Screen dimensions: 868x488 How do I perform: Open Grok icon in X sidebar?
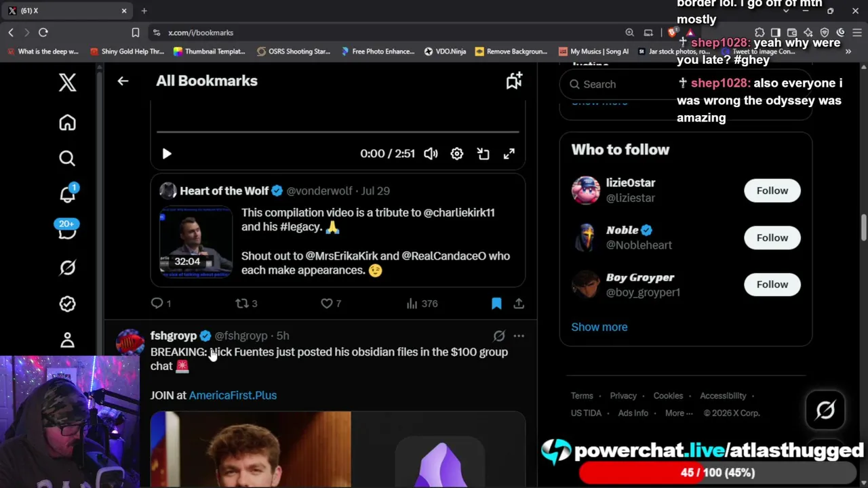[x=67, y=268]
